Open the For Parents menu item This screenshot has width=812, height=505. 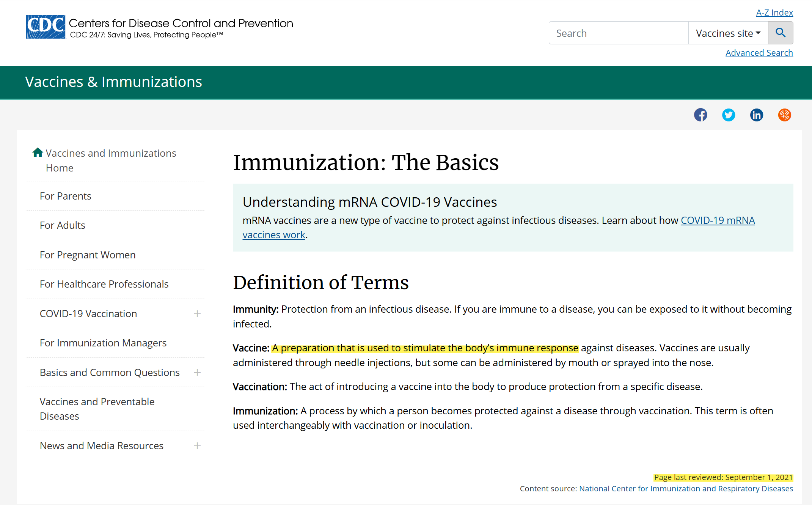pos(66,196)
